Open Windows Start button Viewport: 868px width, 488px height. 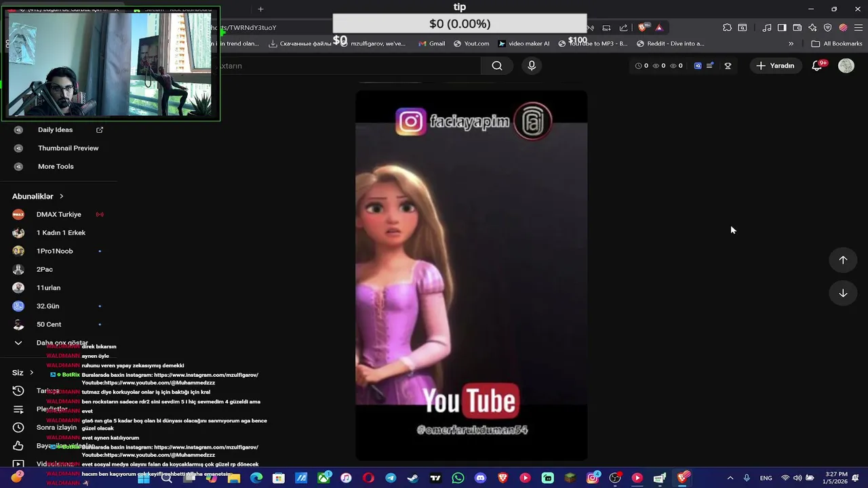pyautogui.click(x=144, y=478)
